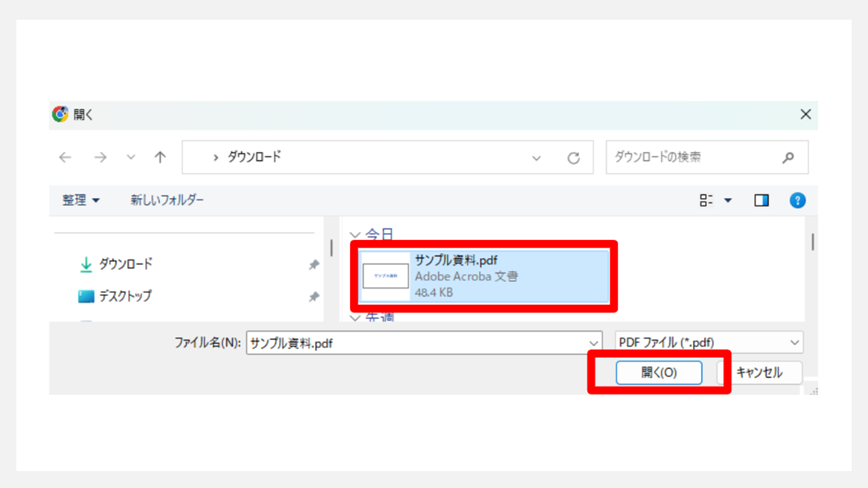868x488 pixels.
Task: Click the ダウンロード path in address bar
Action: pos(254,157)
